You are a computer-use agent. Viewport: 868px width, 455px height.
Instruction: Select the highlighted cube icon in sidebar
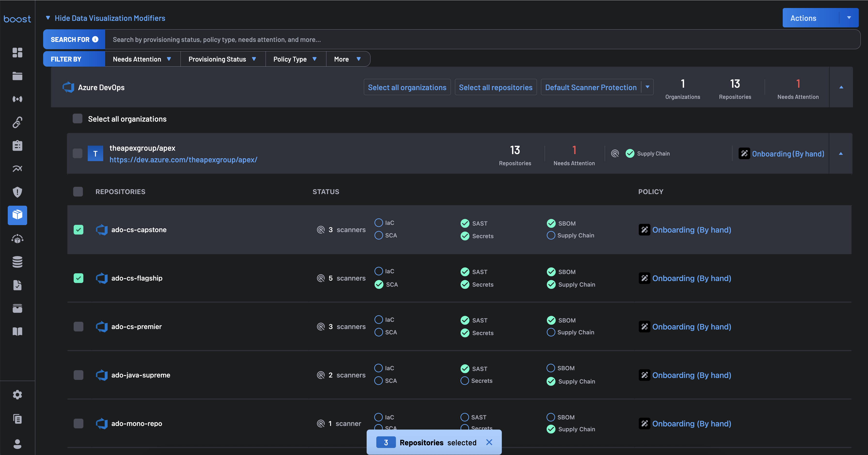tap(17, 215)
